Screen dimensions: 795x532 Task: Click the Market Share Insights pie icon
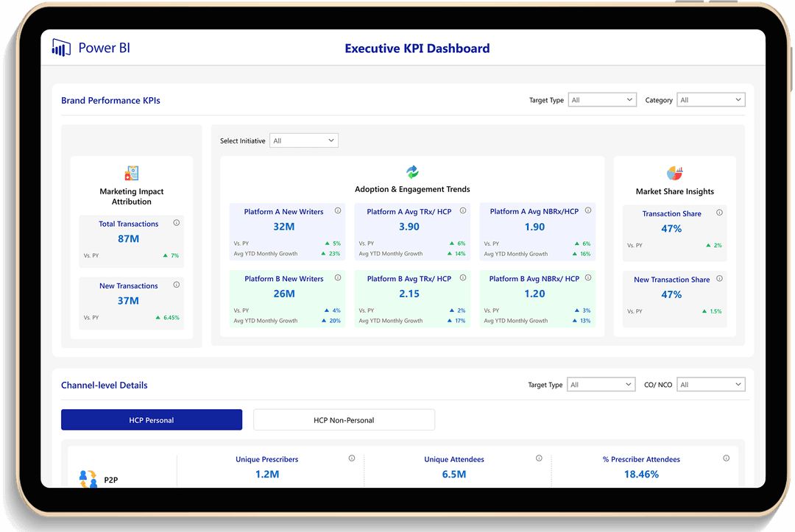pyautogui.click(x=674, y=174)
